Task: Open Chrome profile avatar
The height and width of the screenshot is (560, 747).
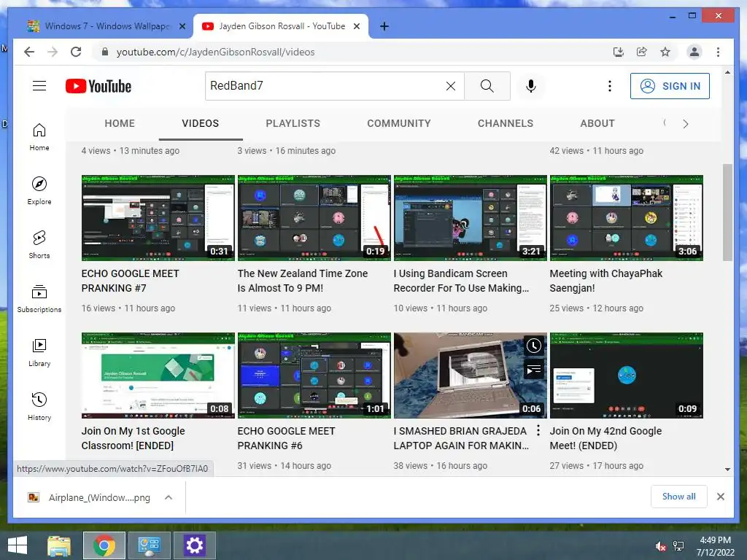Action: point(694,52)
